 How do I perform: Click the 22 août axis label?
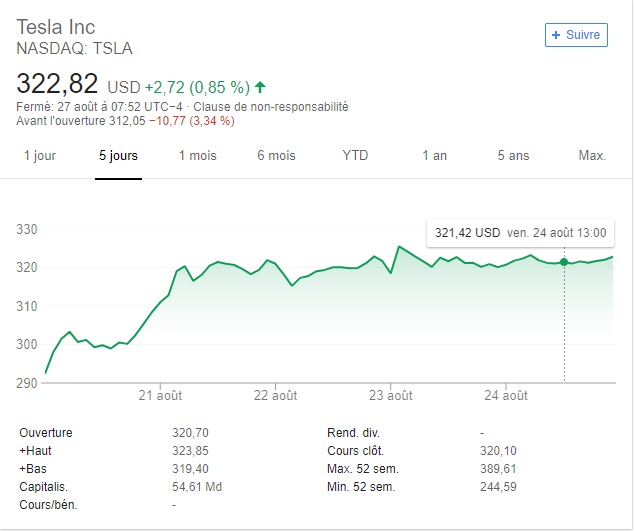click(275, 395)
